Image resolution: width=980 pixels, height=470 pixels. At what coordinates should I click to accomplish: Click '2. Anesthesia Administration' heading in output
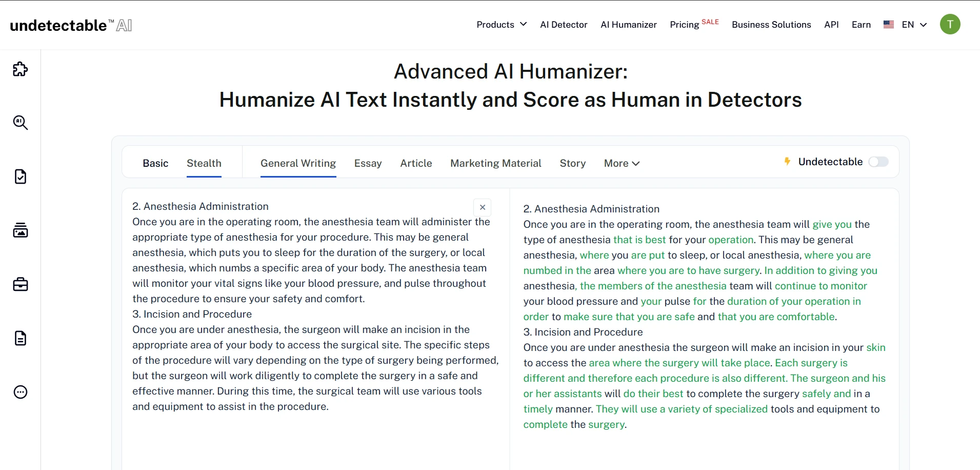[591, 209]
